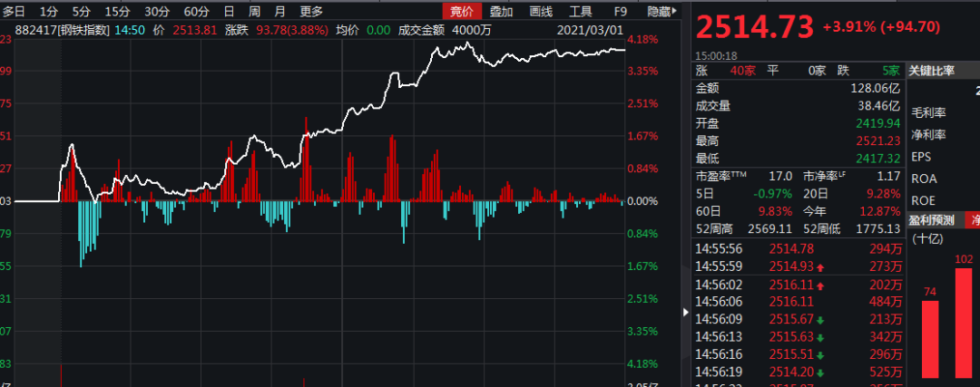Click the green down arrow at 14:56:13 tick
Viewport: 980px width, 387px height.
pyautogui.click(x=820, y=336)
